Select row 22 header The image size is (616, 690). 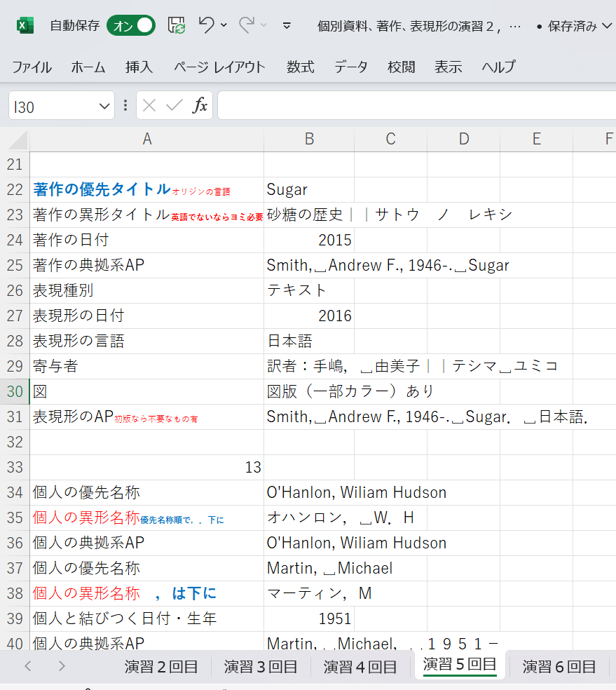coord(15,189)
